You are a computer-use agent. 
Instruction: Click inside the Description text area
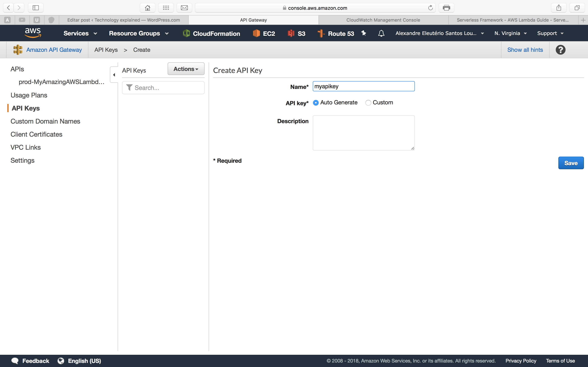tap(363, 133)
